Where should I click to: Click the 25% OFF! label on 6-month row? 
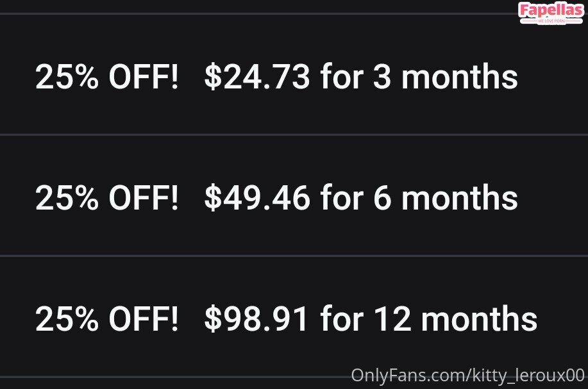click(x=106, y=199)
